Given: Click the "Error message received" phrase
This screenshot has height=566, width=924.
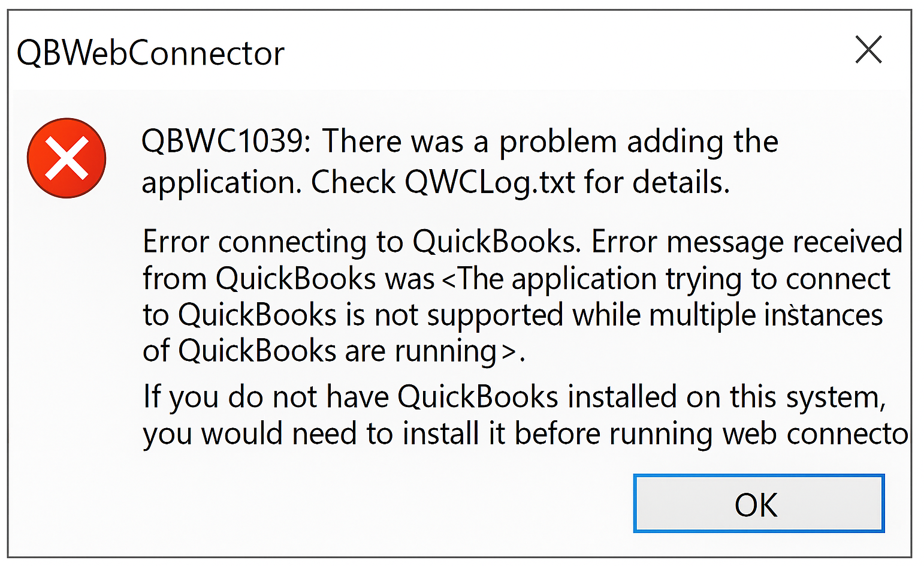Looking at the screenshot, I should (x=747, y=242).
